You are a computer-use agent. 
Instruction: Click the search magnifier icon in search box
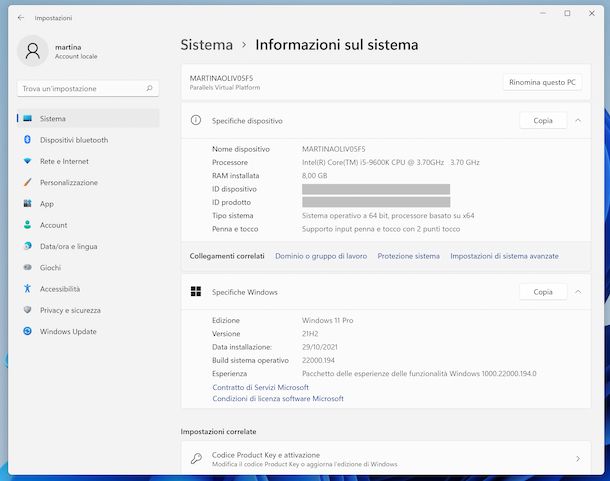pyautogui.click(x=149, y=89)
